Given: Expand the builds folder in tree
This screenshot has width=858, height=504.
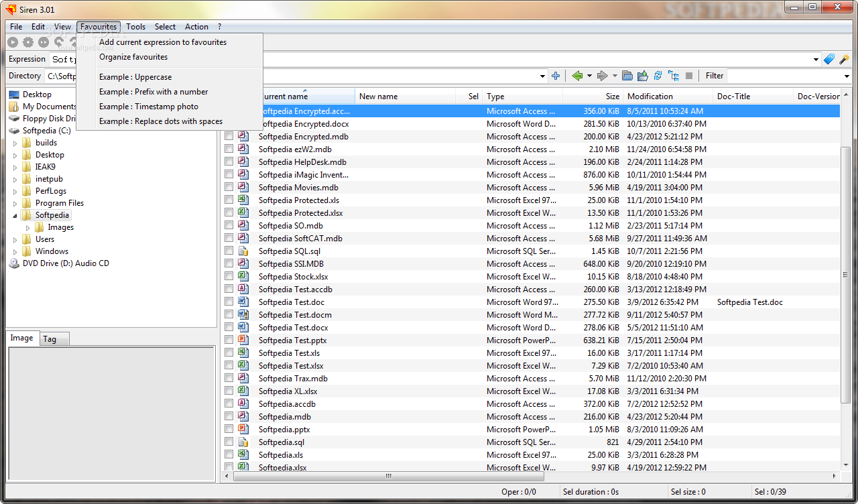Looking at the screenshot, I should click(x=15, y=143).
